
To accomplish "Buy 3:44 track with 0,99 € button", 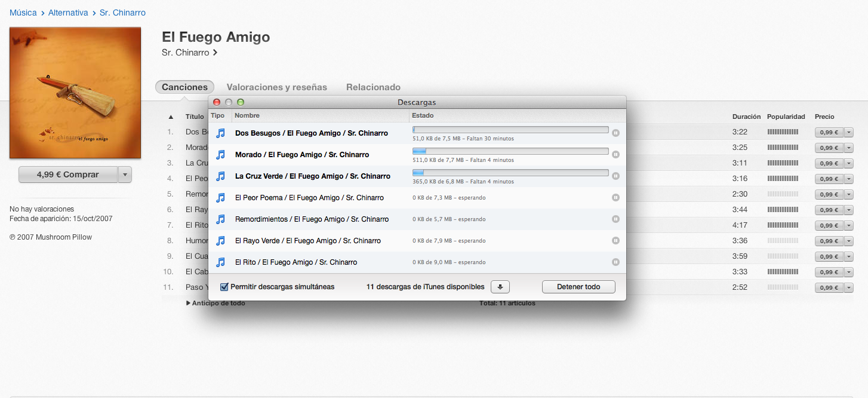I will click(829, 210).
